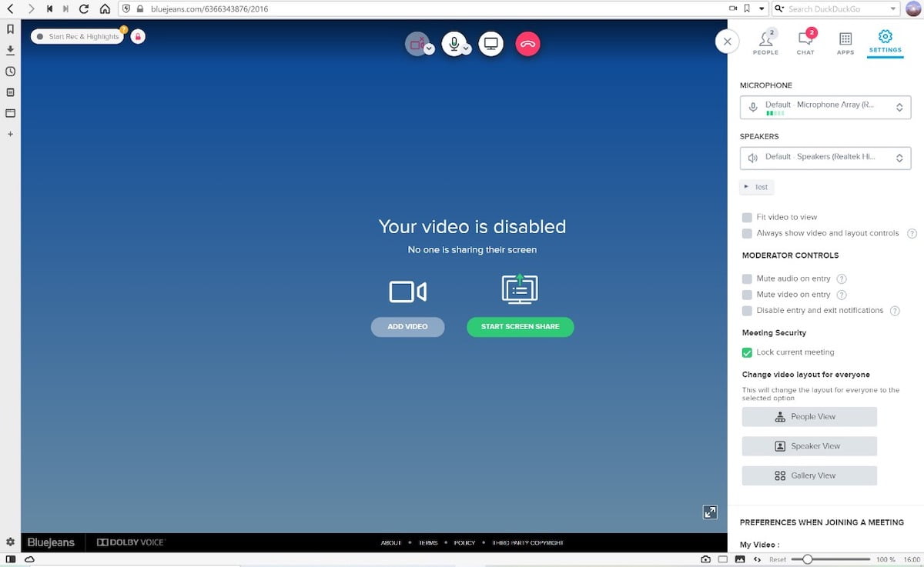
Task: Click the large camera outline icon
Action: coord(407,292)
